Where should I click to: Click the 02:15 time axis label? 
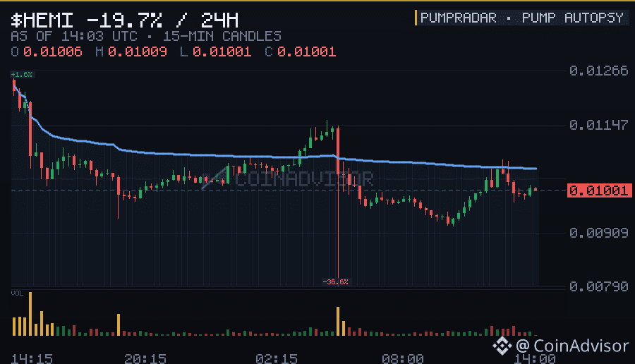(277, 359)
